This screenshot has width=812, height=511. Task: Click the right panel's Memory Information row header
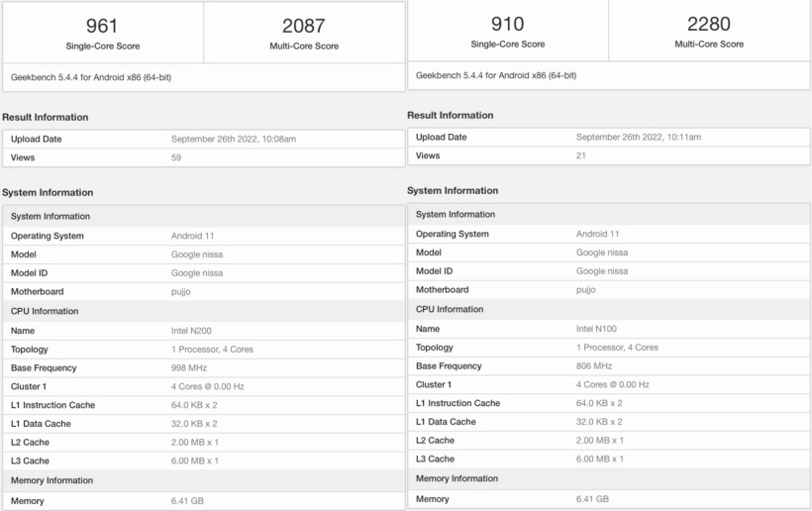(457, 478)
